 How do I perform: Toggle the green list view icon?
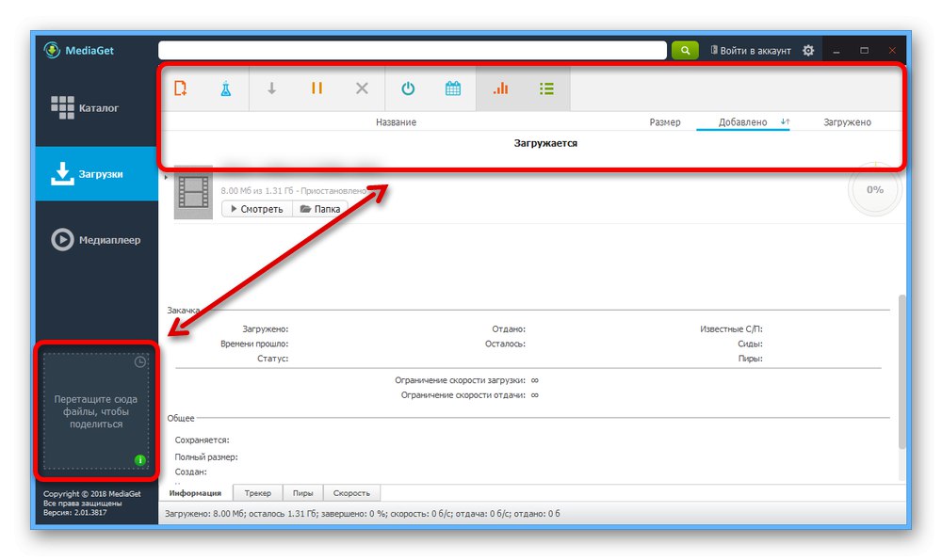[546, 88]
